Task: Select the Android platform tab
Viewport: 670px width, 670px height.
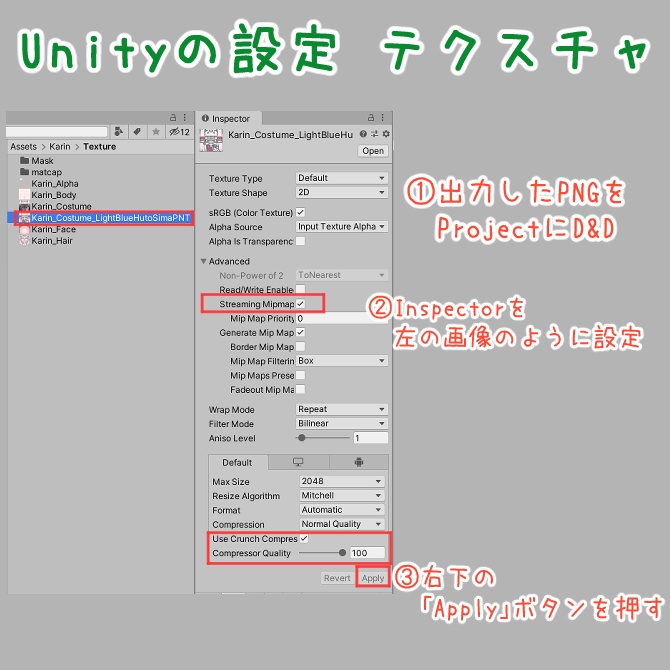Action: click(x=359, y=462)
